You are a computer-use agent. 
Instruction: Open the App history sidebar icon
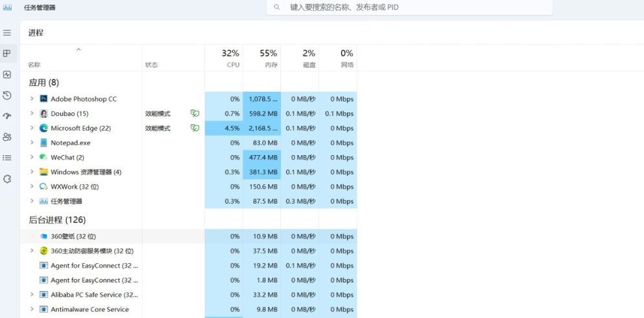[7, 95]
